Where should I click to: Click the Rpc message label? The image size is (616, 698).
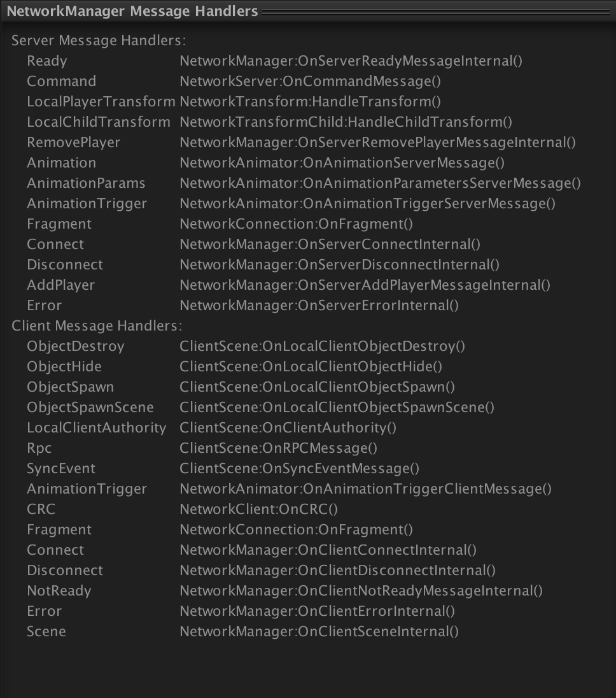(39, 448)
